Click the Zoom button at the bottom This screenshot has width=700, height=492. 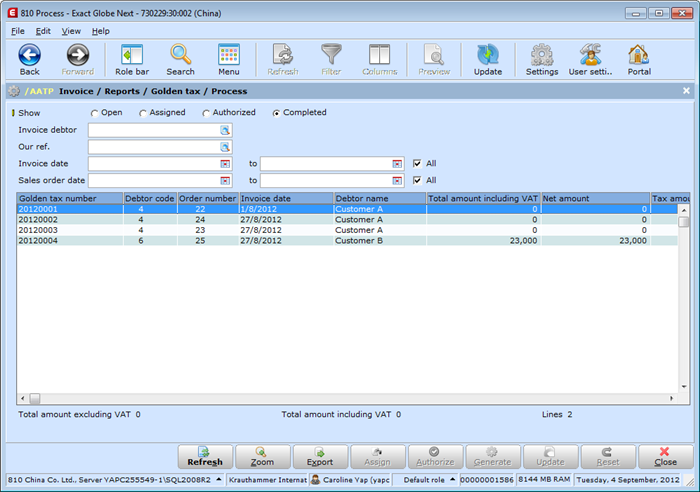click(262, 457)
